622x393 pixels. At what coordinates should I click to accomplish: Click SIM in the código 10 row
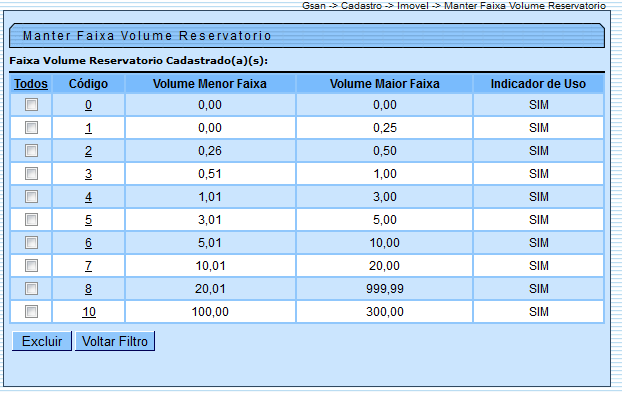pos(539,312)
